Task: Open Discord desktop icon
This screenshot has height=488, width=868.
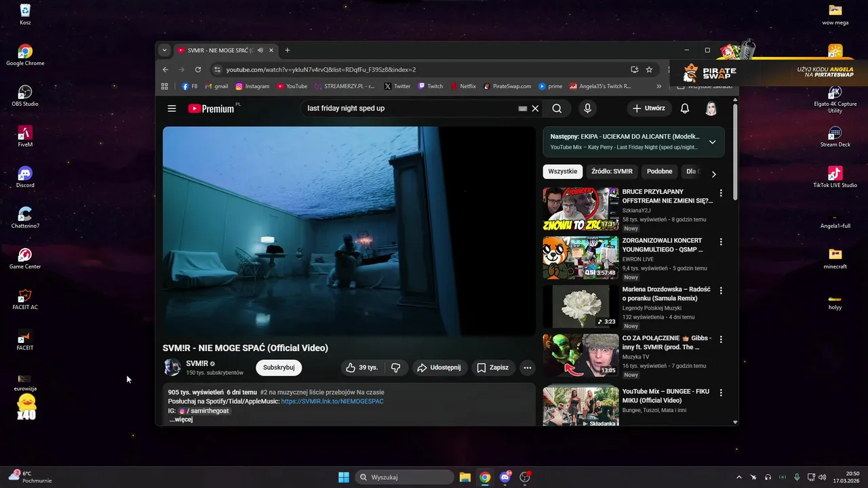Action: [x=25, y=177]
